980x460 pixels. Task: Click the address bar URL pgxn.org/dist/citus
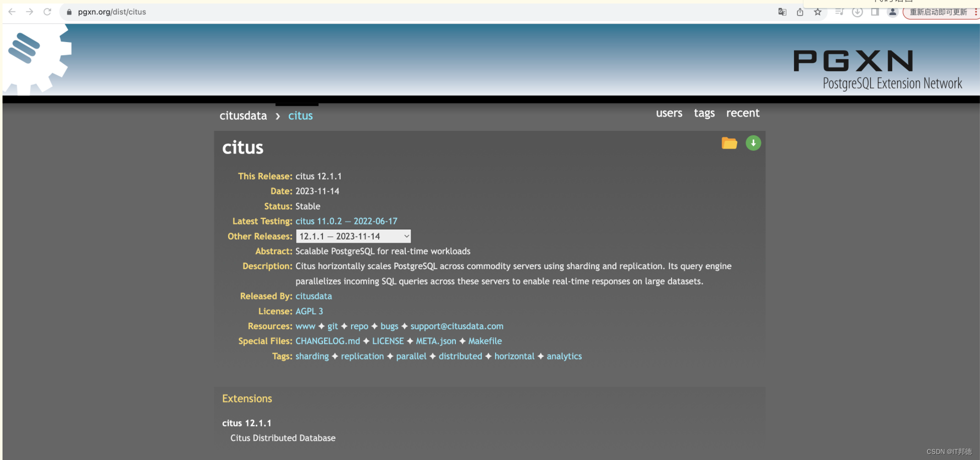[x=112, y=12]
